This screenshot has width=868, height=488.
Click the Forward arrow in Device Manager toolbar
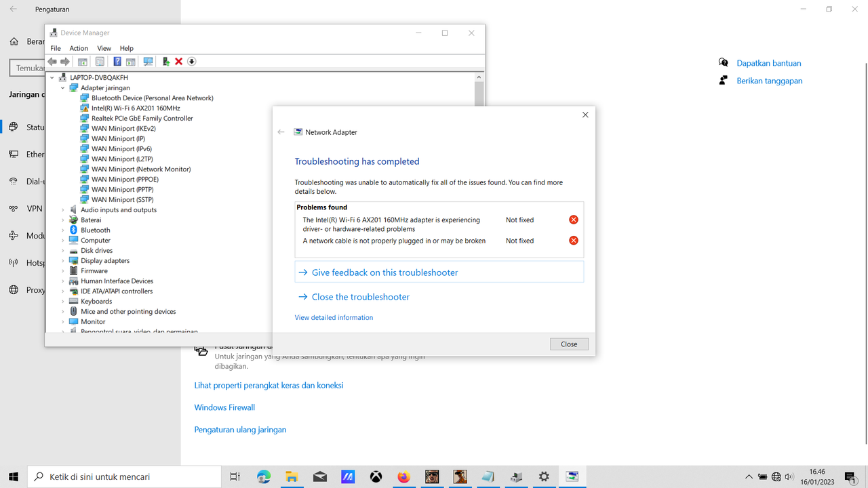point(65,62)
